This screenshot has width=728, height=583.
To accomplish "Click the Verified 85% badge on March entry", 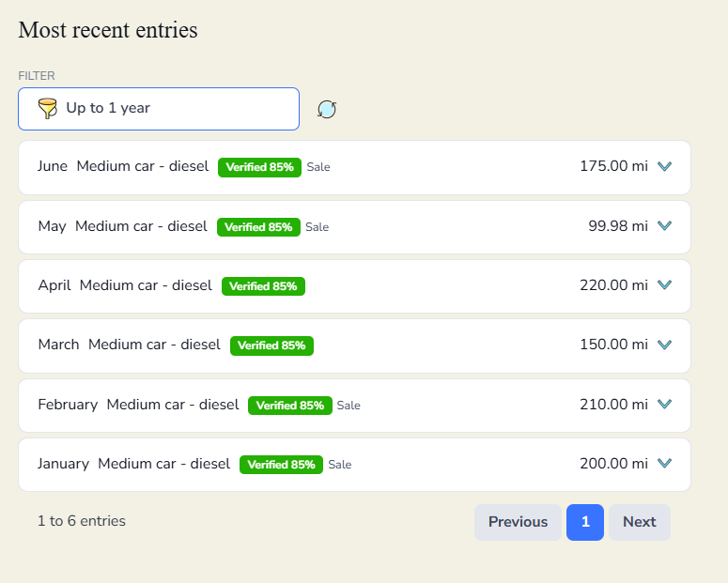I will pos(271,345).
